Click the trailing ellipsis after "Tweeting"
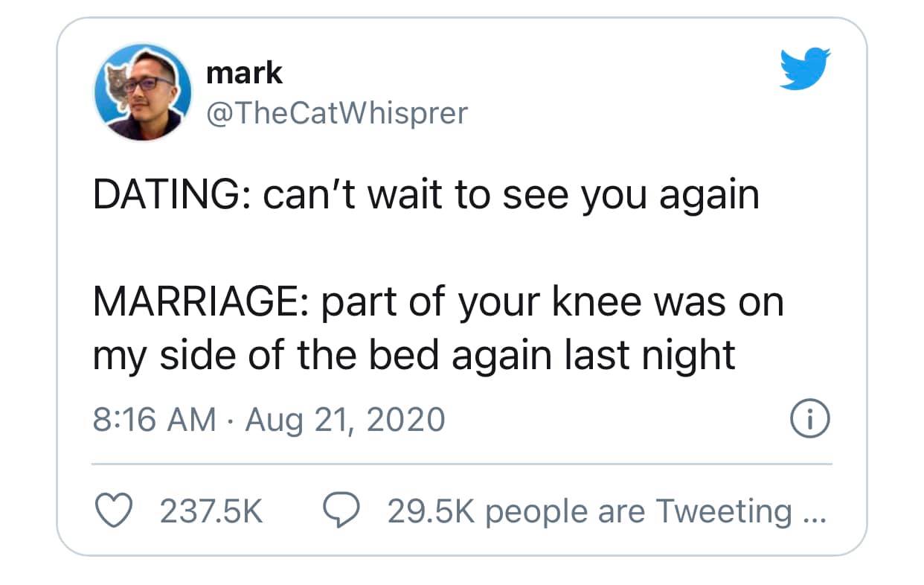Image resolution: width=924 pixels, height=585 pixels. tap(814, 514)
